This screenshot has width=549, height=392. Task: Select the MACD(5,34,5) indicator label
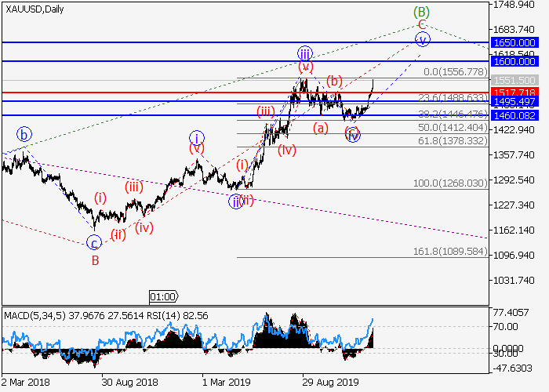tap(33, 315)
